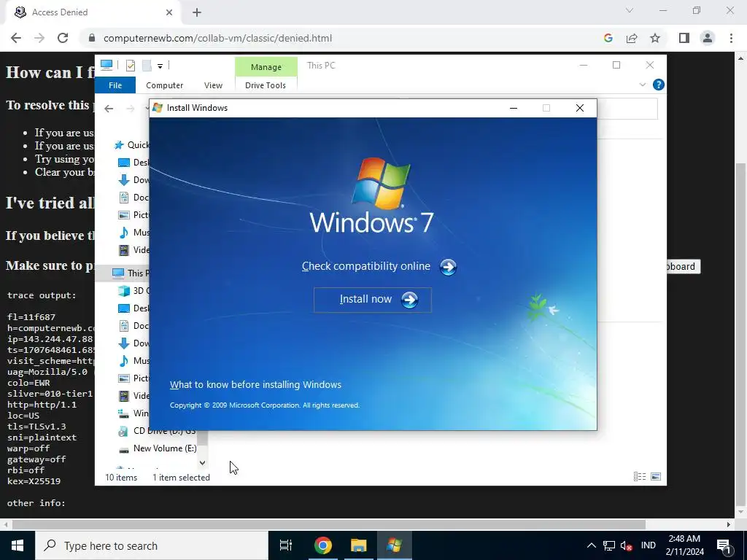Click the muted volume tray icon
Viewport: 747px width, 560px height.
click(627, 545)
